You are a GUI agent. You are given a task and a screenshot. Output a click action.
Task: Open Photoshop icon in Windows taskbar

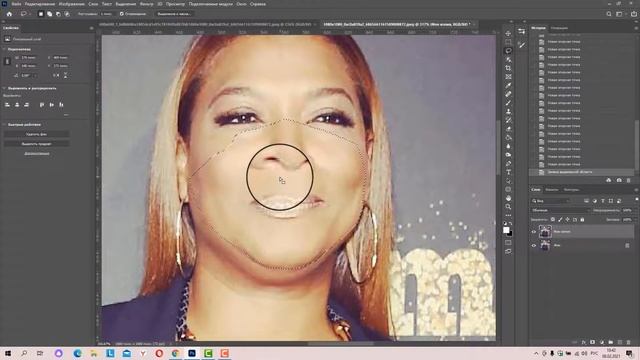pyautogui.click(x=192, y=353)
